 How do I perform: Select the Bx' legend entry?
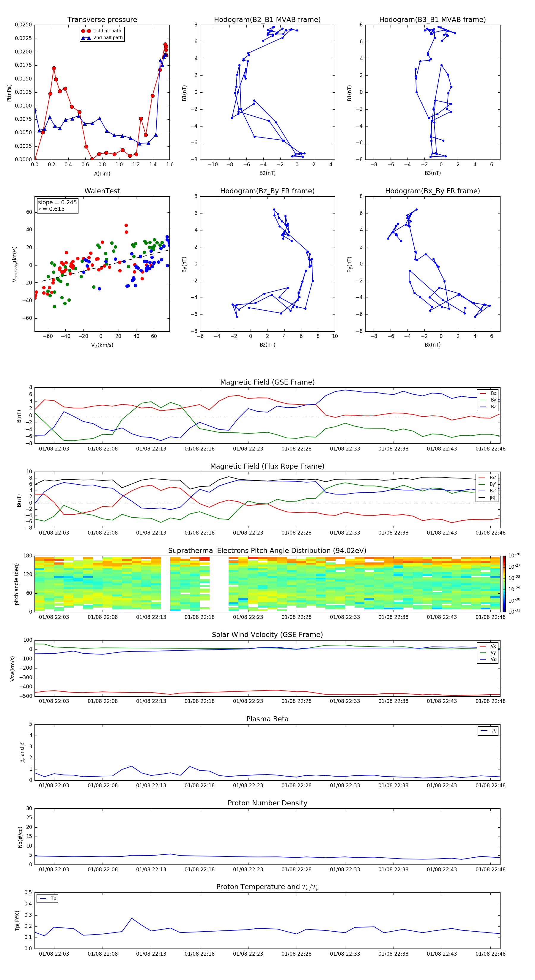point(487,478)
